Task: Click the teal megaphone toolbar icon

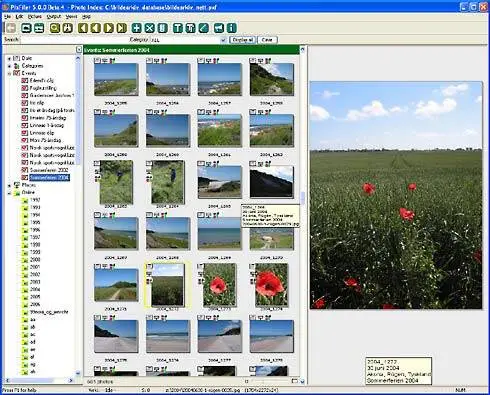Action: [219, 28]
